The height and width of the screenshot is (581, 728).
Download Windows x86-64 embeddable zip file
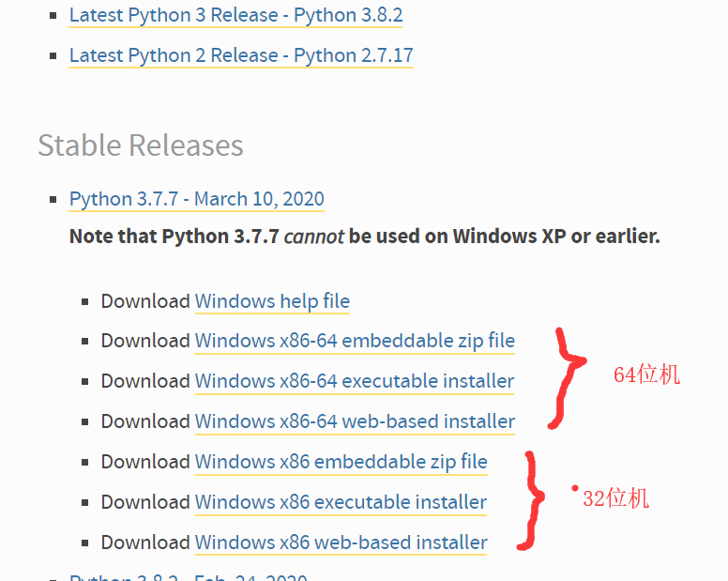click(x=355, y=341)
